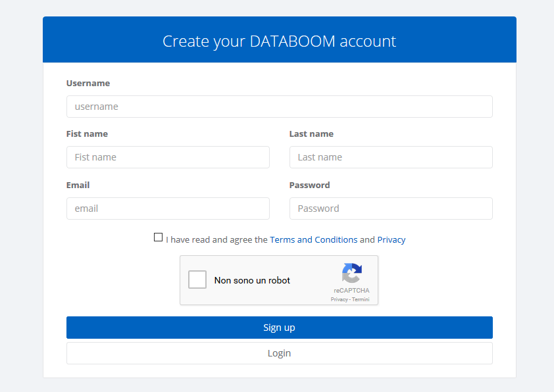This screenshot has height=392, width=554.
Task: Click into the username input field
Action: (279, 107)
